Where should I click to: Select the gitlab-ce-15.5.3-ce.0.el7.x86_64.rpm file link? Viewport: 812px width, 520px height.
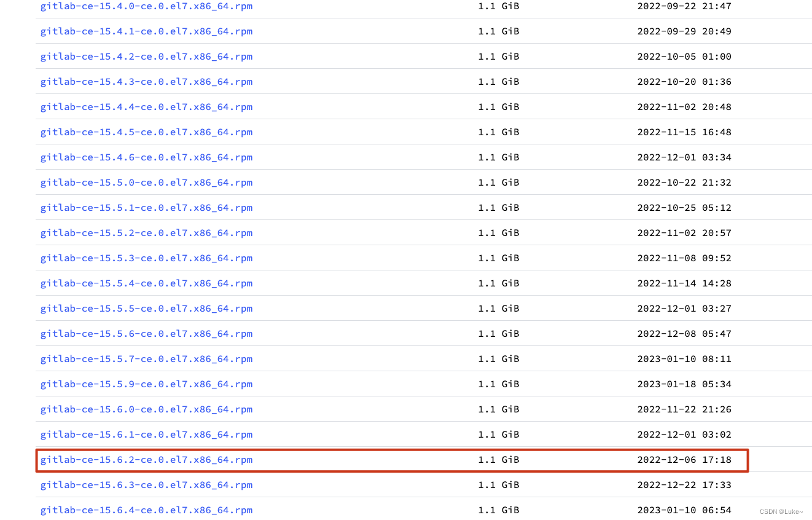(x=146, y=258)
